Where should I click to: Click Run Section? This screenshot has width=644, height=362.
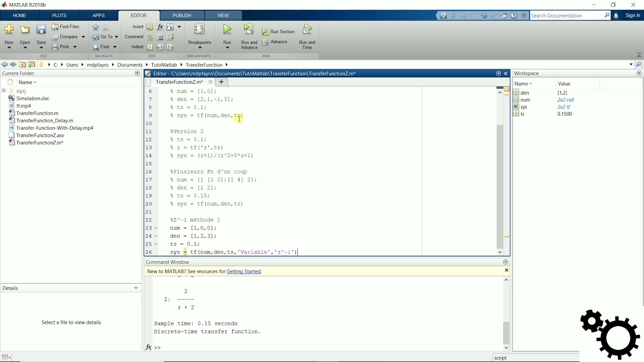tap(278, 32)
